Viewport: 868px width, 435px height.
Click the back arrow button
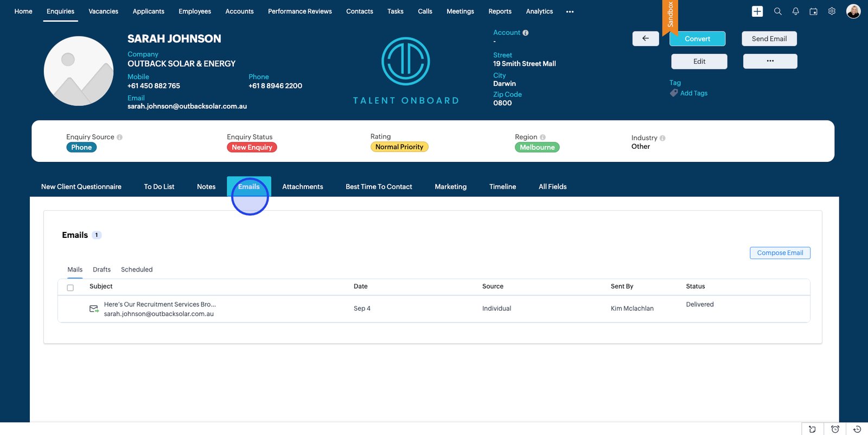tap(646, 39)
